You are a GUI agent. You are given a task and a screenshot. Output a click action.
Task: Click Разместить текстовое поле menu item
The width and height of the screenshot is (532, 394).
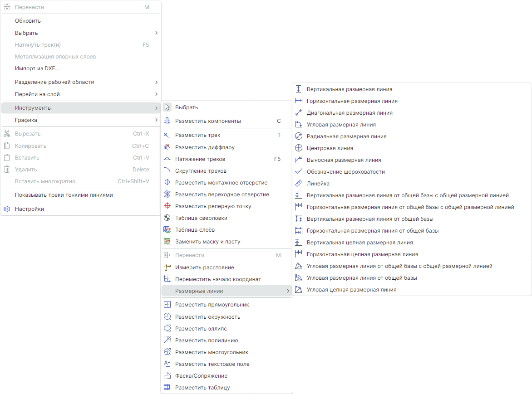212,364
